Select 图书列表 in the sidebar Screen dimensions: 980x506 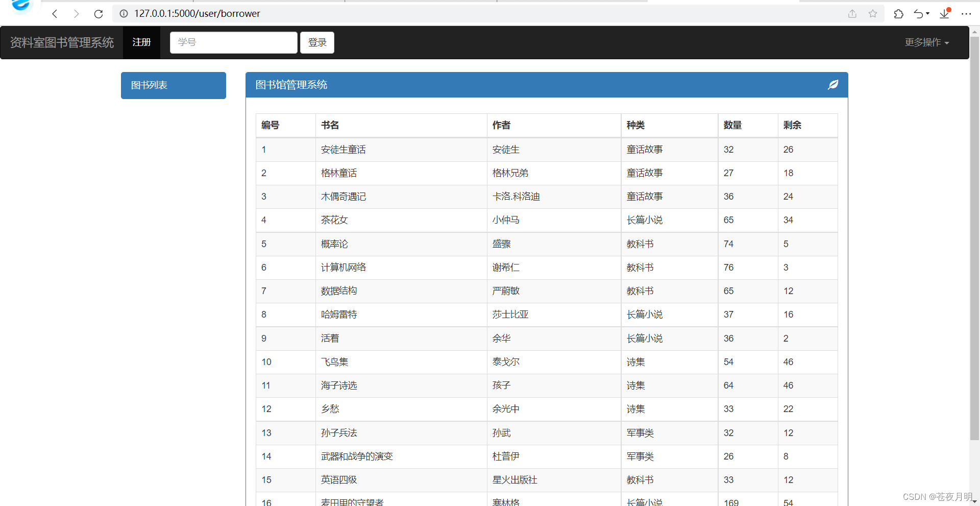click(x=174, y=85)
